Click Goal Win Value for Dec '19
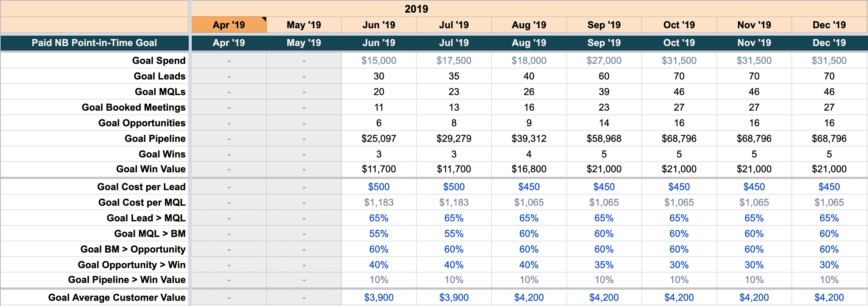This screenshot has height=306, width=868. coord(829,169)
